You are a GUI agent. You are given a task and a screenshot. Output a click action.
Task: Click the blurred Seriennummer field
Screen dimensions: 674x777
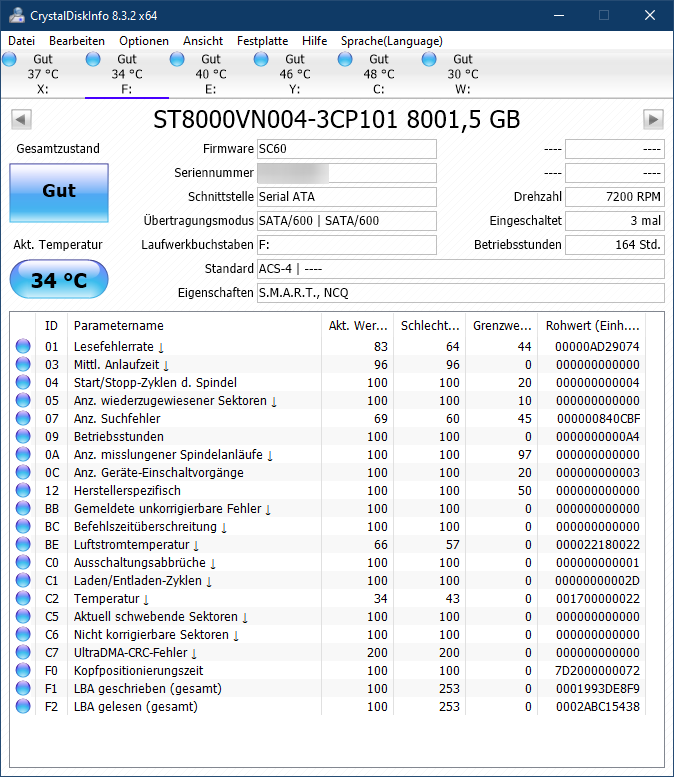tap(347, 173)
